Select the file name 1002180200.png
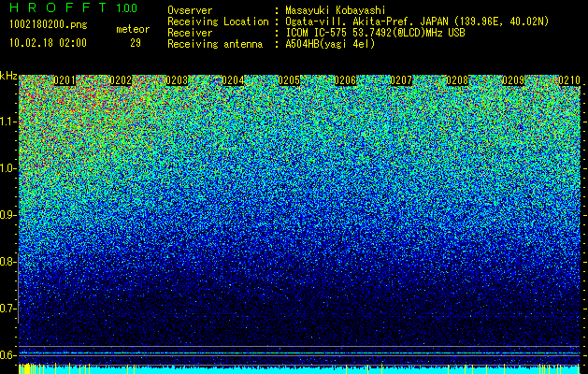This screenshot has width=588, height=374. coord(48,25)
